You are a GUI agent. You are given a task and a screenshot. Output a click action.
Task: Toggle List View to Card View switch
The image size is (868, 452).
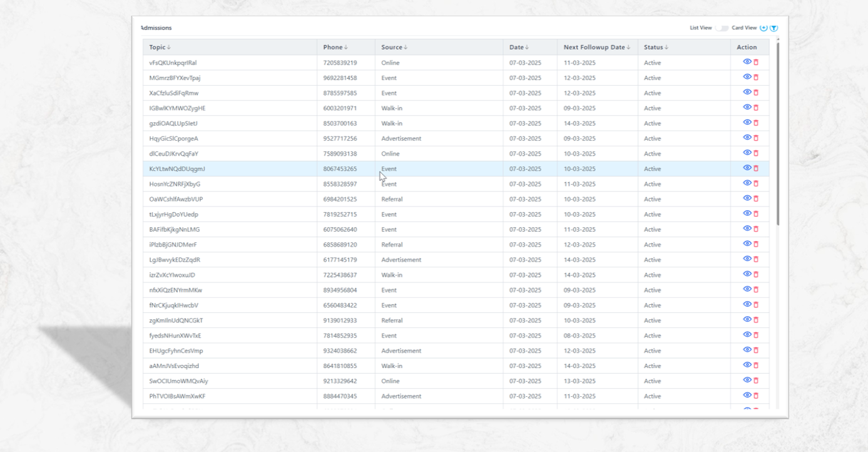pyautogui.click(x=722, y=28)
